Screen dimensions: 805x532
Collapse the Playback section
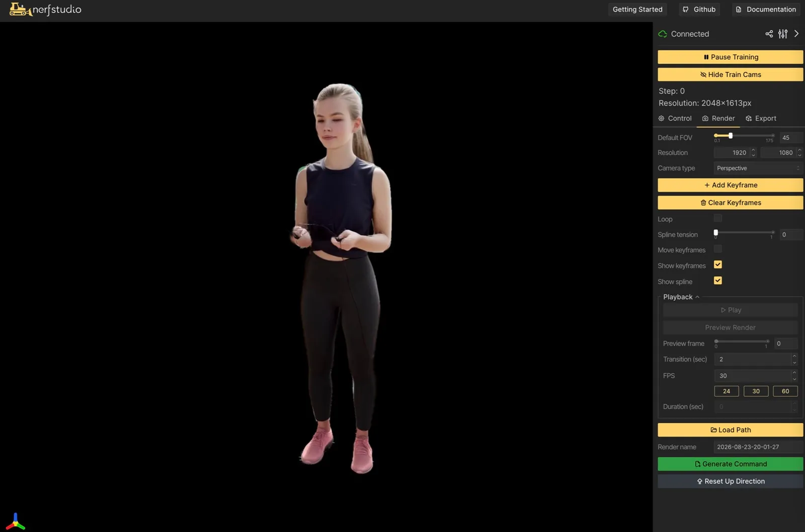[681, 297]
